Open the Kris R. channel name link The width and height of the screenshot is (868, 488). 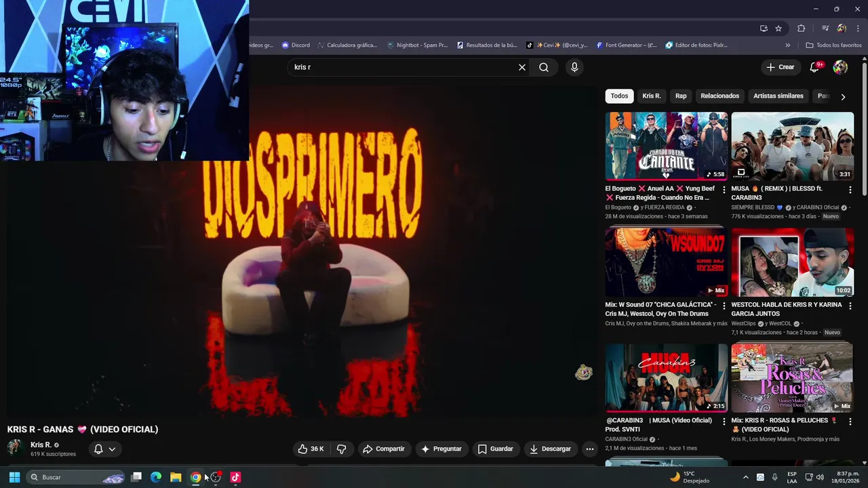click(41, 445)
